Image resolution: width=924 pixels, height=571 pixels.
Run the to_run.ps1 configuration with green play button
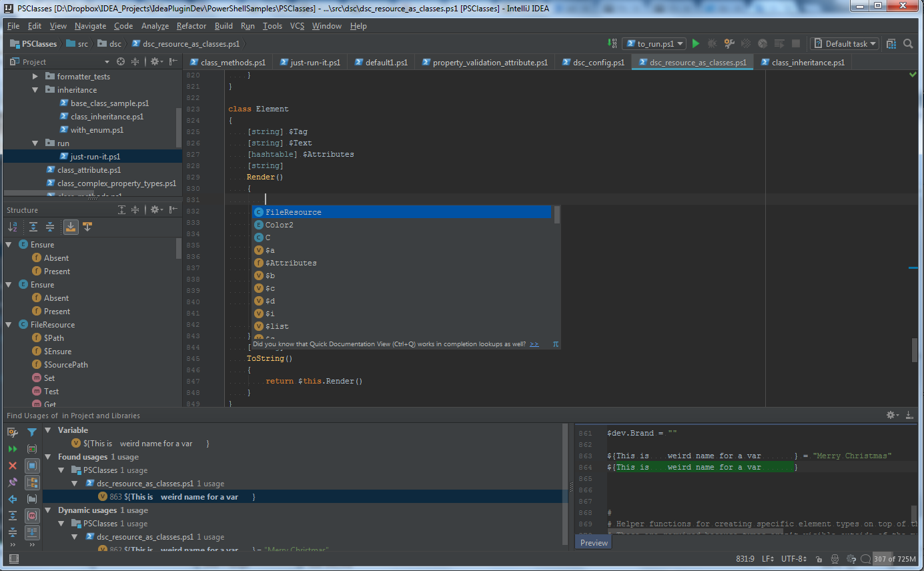pos(695,43)
